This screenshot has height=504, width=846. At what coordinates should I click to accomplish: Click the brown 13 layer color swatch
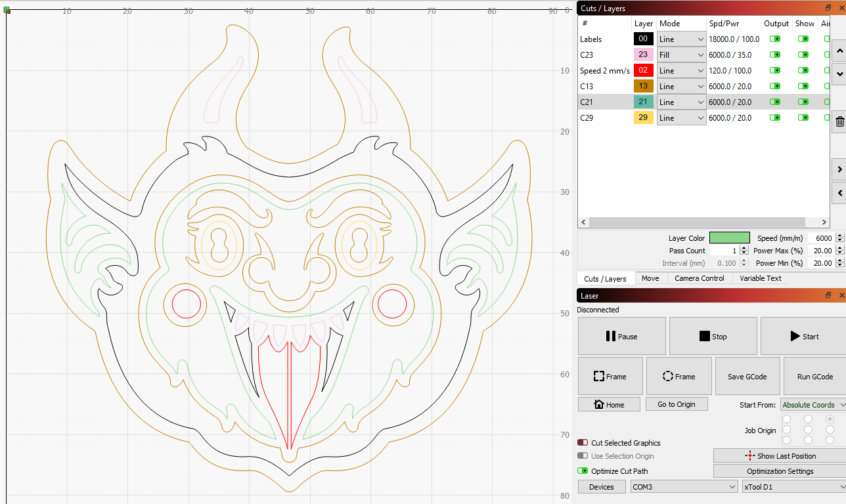pyautogui.click(x=644, y=86)
